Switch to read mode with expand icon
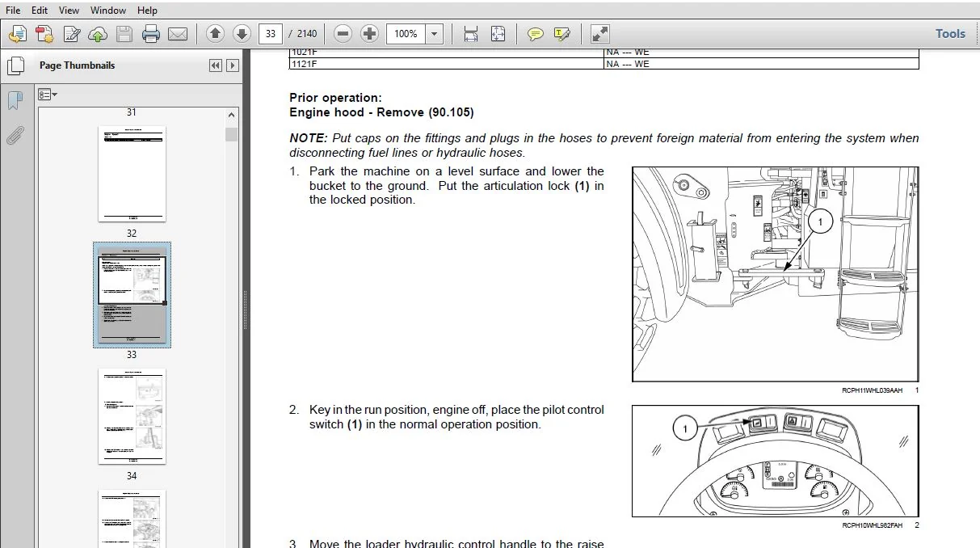980x548 pixels. [599, 33]
